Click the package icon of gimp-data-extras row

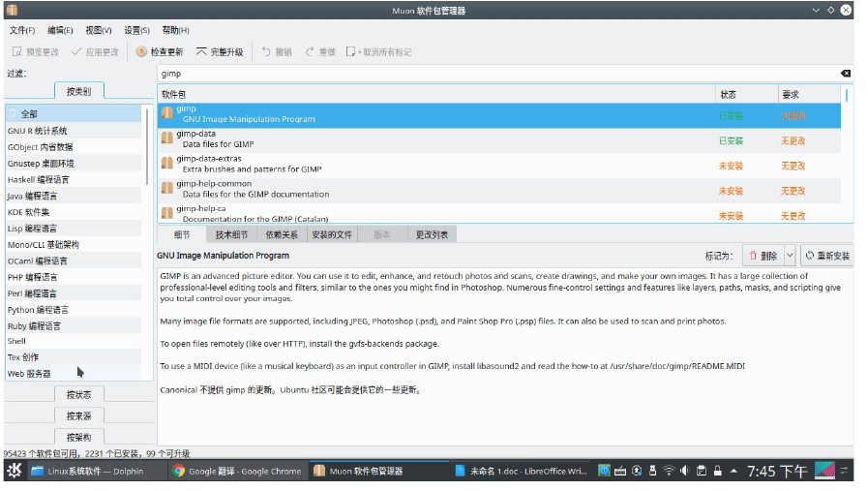pyautogui.click(x=167, y=164)
